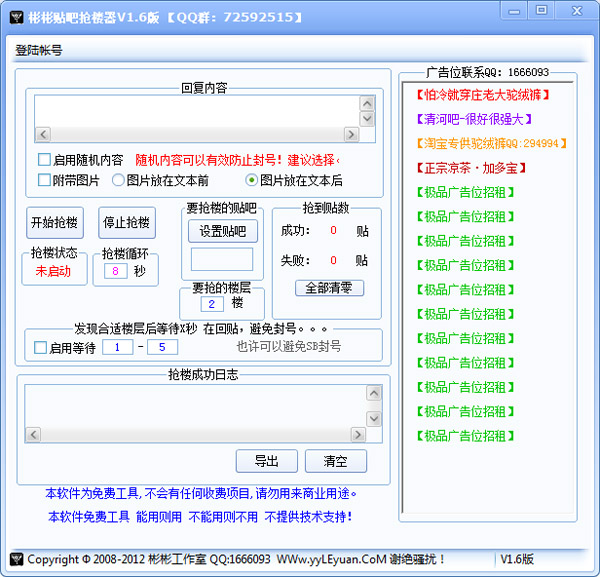Open the 登陆帐号 menu
The width and height of the screenshot is (600, 577).
click(x=39, y=50)
